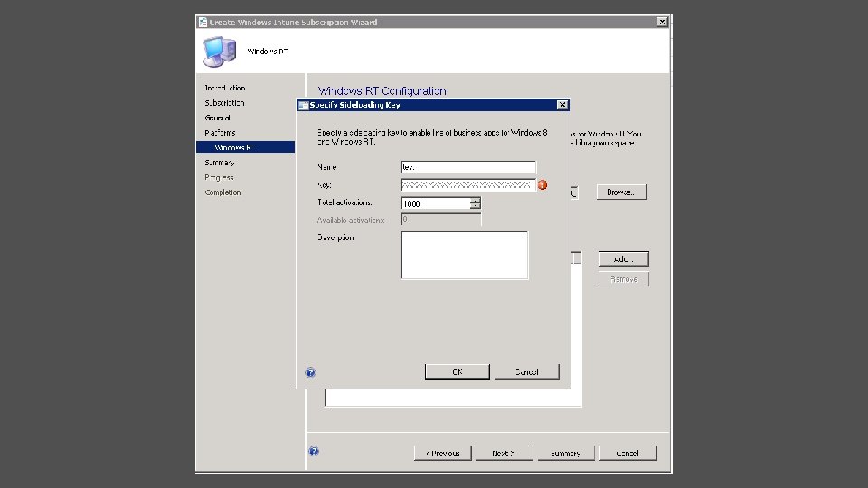Proceed with the Next button
The height and width of the screenshot is (488, 868).
pyautogui.click(x=504, y=453)
